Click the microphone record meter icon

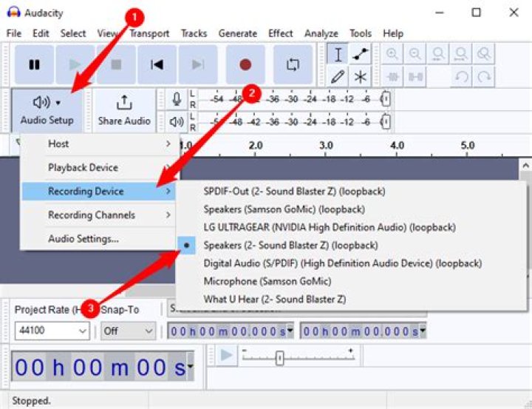[177, 99]
